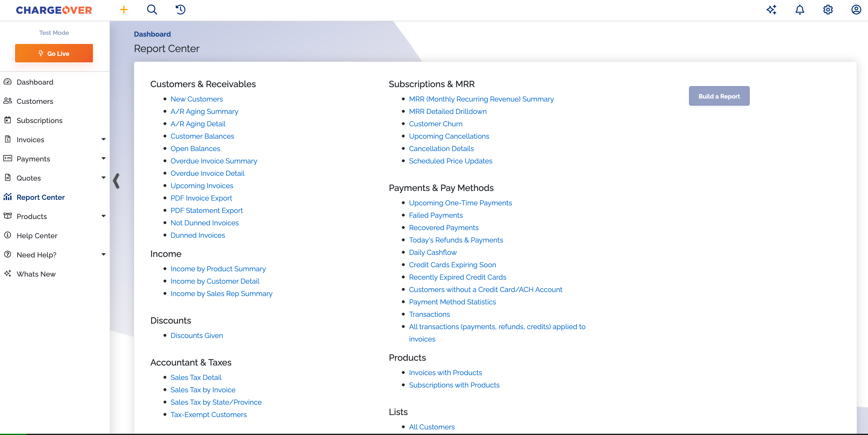Open the Dunned Invoices report

(198, 235)
